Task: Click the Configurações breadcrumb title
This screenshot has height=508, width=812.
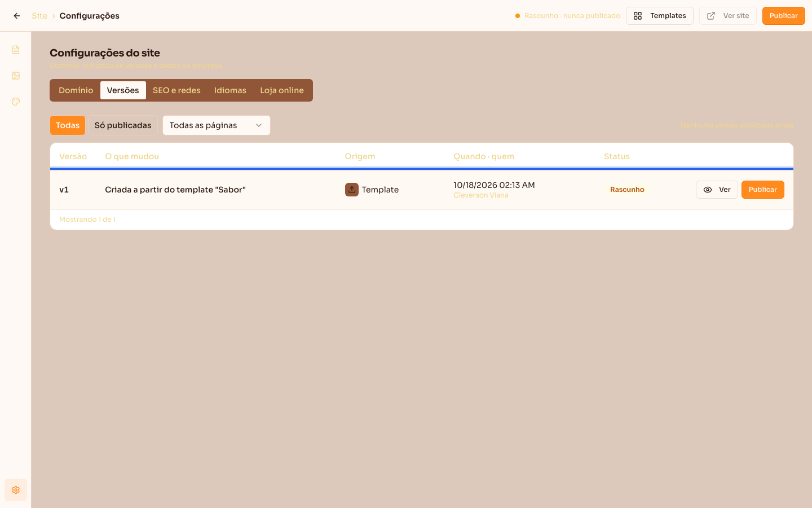Action: [90, 16]
